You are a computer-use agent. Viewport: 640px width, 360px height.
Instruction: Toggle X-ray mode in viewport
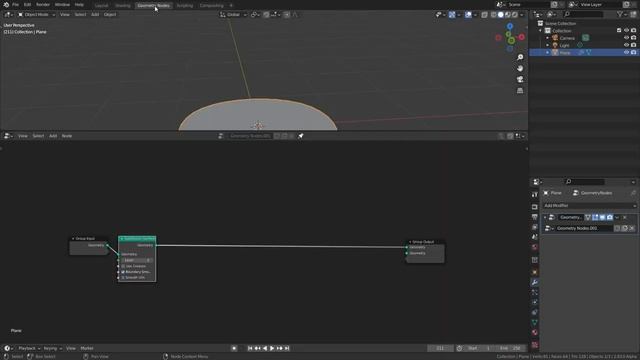[484, 15]
